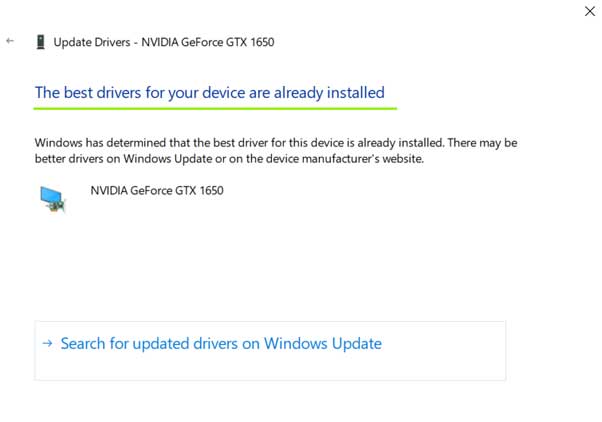Select the Update Drivers window title text
The image size is (602, 422).
(164, 42)
